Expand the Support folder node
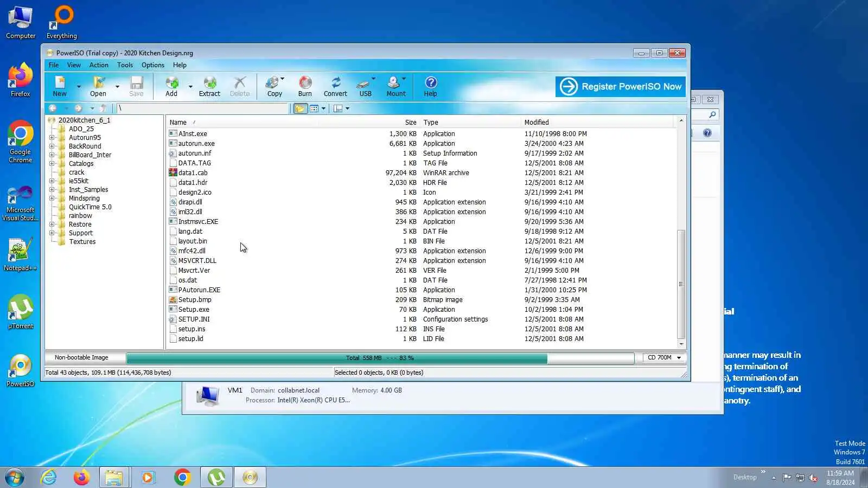Image resolution: width=868 pixels, height=488 pixels. pyautogui.click(x=52, y=233)
